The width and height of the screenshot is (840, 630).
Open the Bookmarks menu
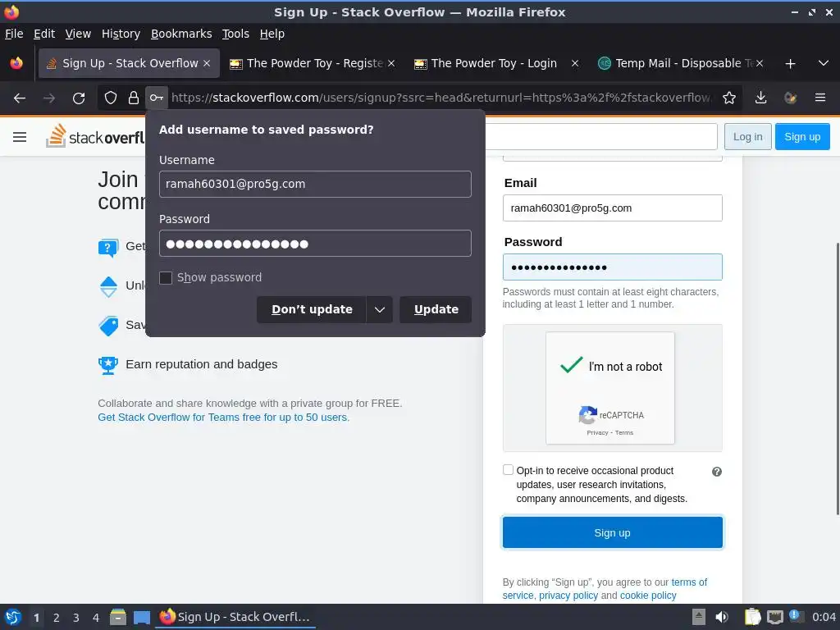click(181, 34)
